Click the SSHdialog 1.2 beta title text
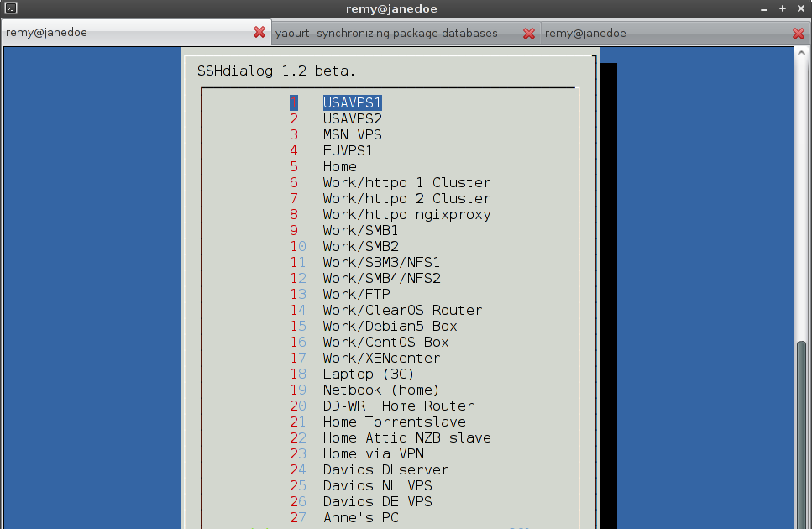 276,71
